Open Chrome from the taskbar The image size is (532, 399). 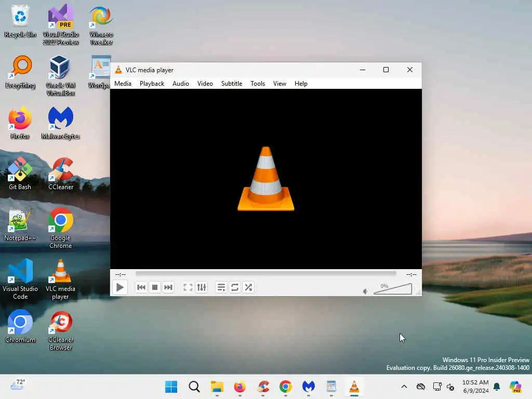[286, 387]
